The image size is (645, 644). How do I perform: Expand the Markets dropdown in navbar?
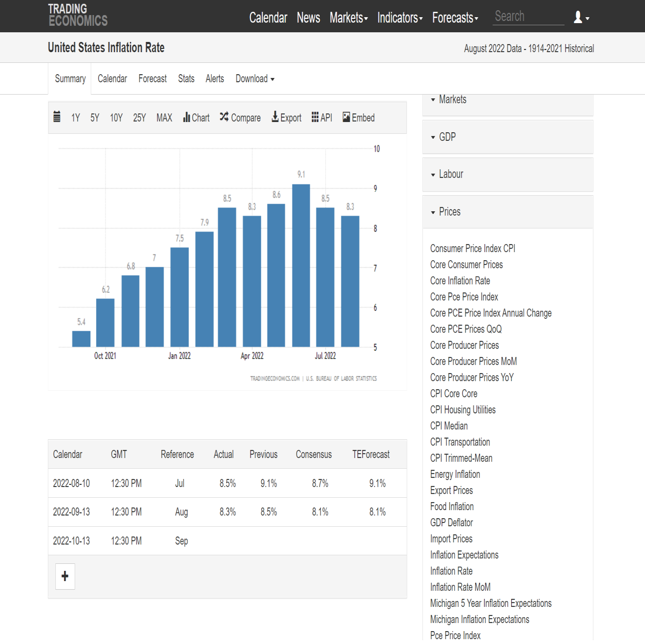click(349, 18)
